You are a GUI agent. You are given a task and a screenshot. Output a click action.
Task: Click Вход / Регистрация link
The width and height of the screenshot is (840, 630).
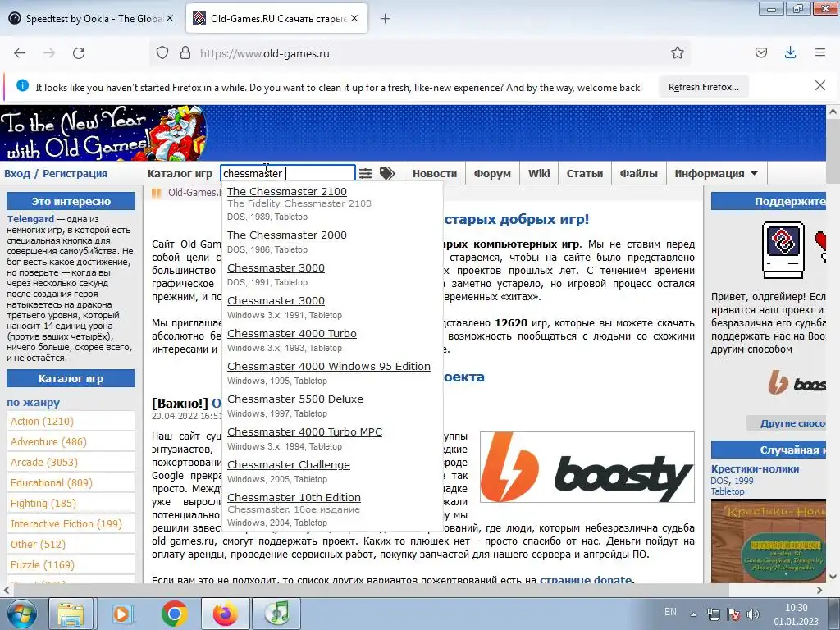tap(56, 174)
